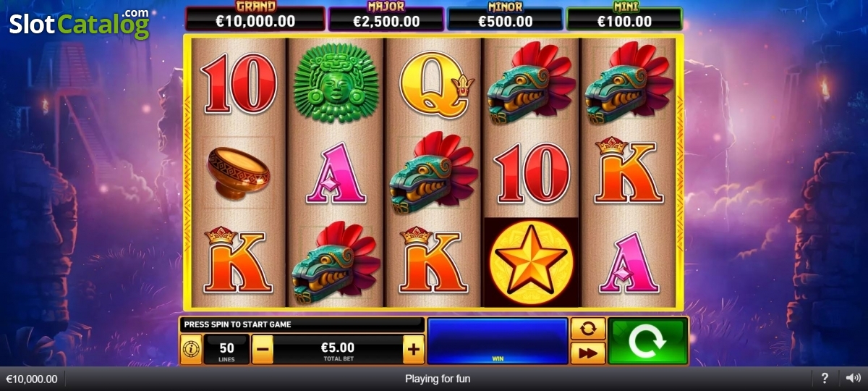Click the brown clay bowl symbol

pyautogui.click(x=238, y=174)
